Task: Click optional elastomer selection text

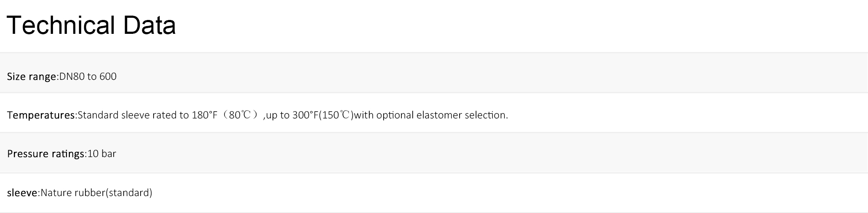Action: click(x=442, y=115)
